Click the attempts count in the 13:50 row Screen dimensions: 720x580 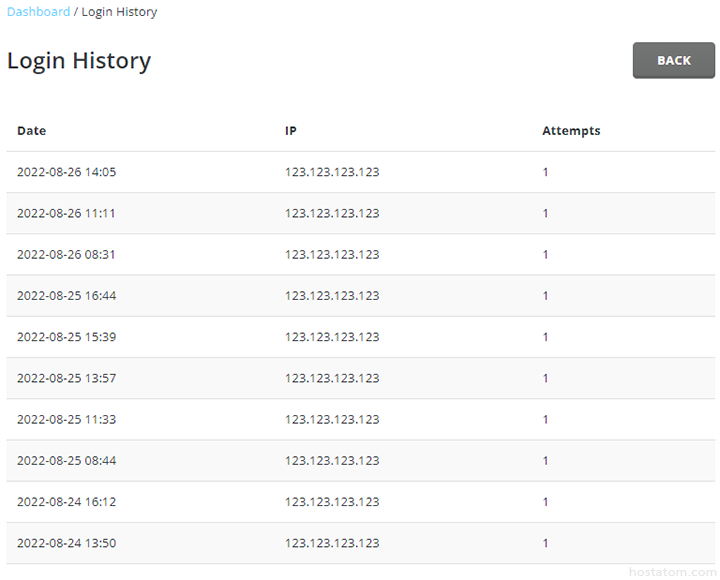click(x=546, y=543)
